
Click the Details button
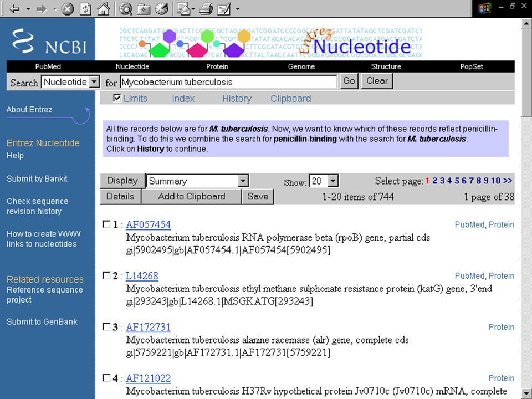[x=120, y=196]
